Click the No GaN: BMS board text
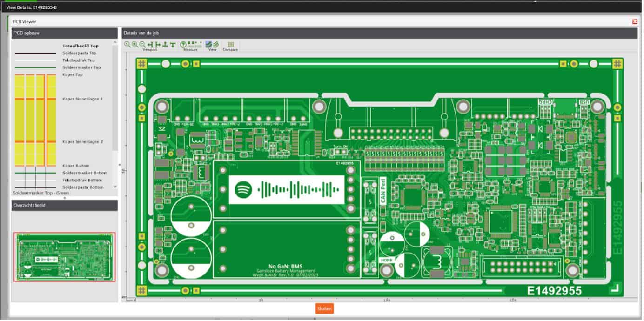 (x=286, y=266)
